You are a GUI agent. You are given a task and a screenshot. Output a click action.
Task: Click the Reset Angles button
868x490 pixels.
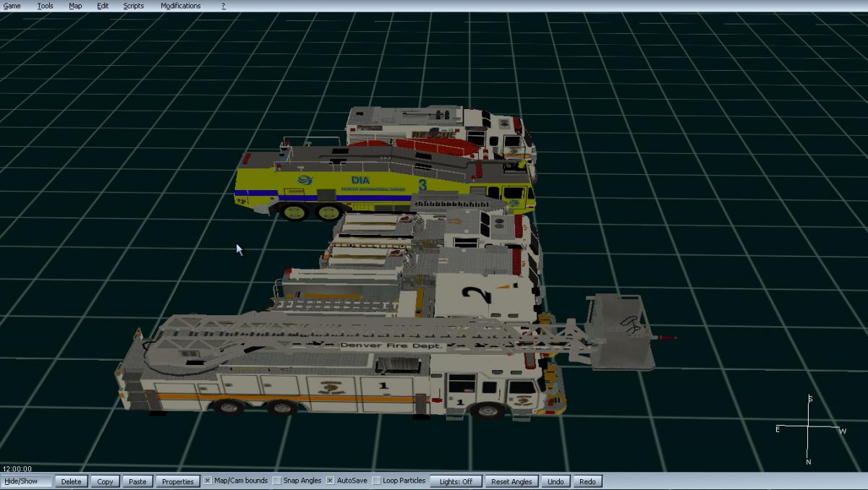point(511,481)
